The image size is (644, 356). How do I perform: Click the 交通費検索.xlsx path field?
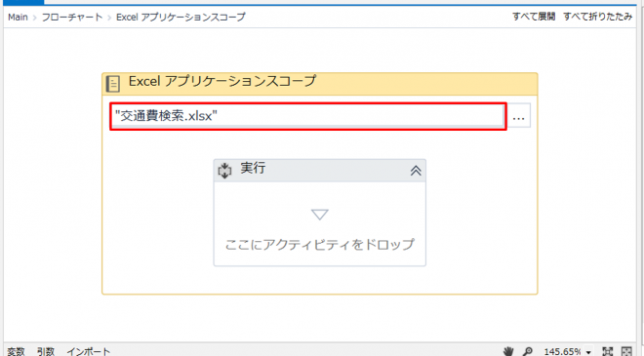[x=308, y=116]
